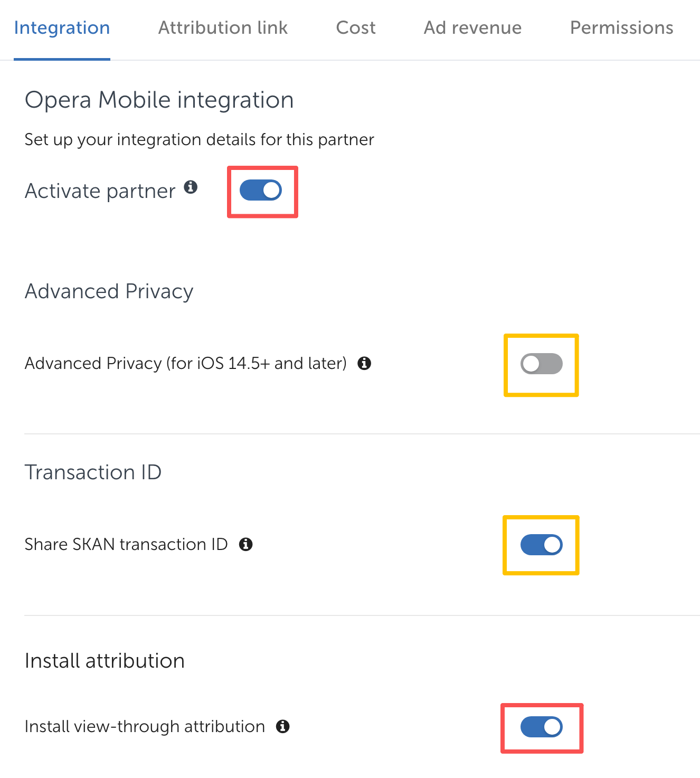Screen dimensions: 700x778
Task: Click the Install view-through attribution label
Action: point(145,726)
